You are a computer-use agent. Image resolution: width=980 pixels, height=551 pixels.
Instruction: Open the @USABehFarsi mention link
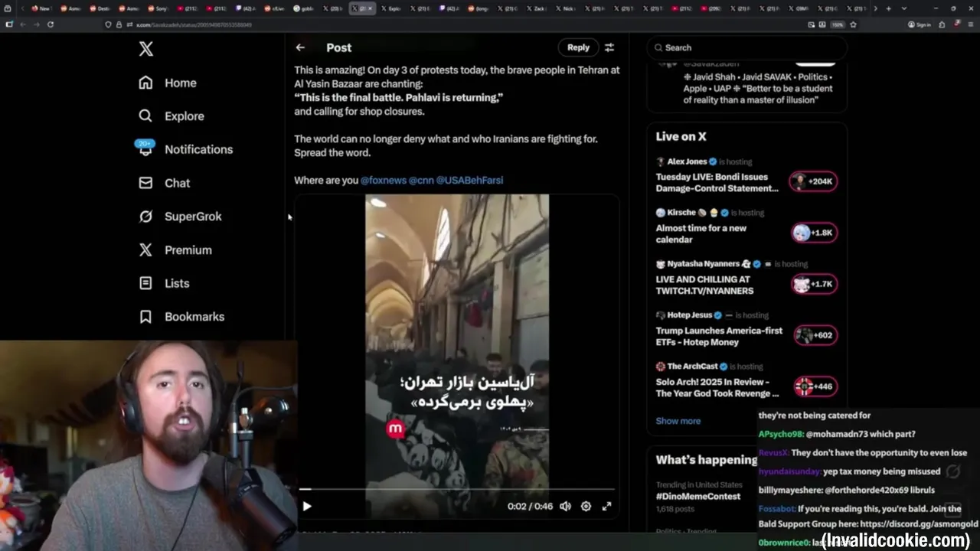click(x=469, y=181)
